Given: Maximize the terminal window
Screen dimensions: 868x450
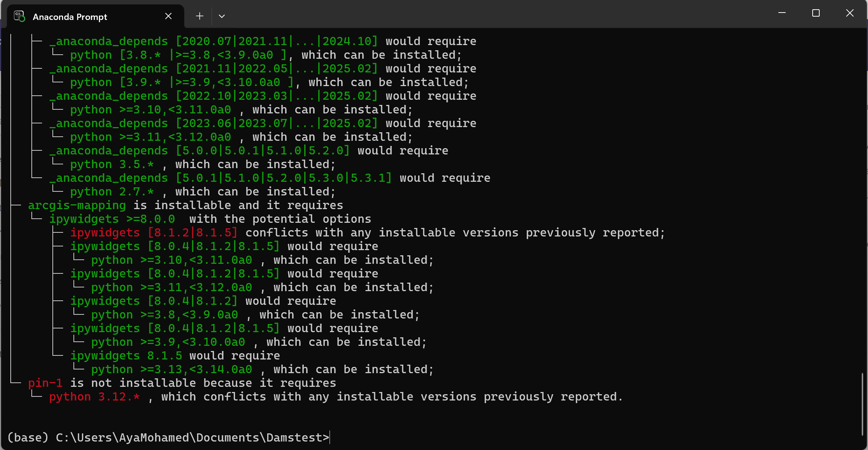Looking at the screenshot, I should (x=816, y=13).
